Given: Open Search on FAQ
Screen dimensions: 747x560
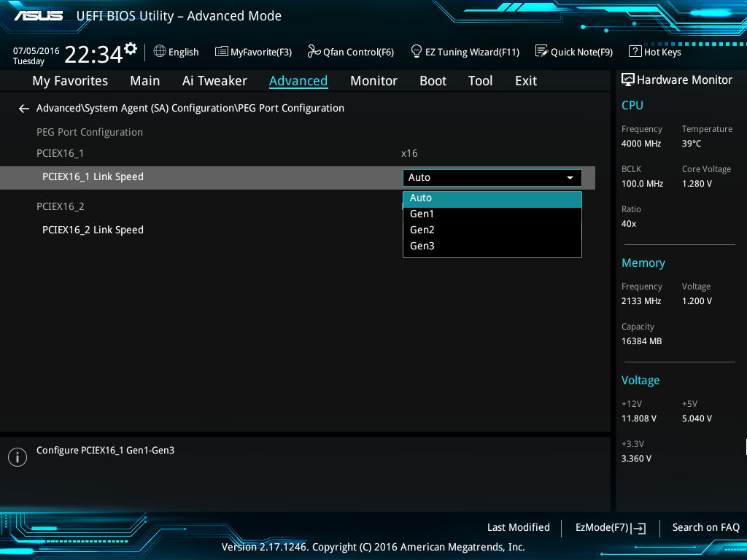Looking at the screenshot, I should tap(705, 527).
